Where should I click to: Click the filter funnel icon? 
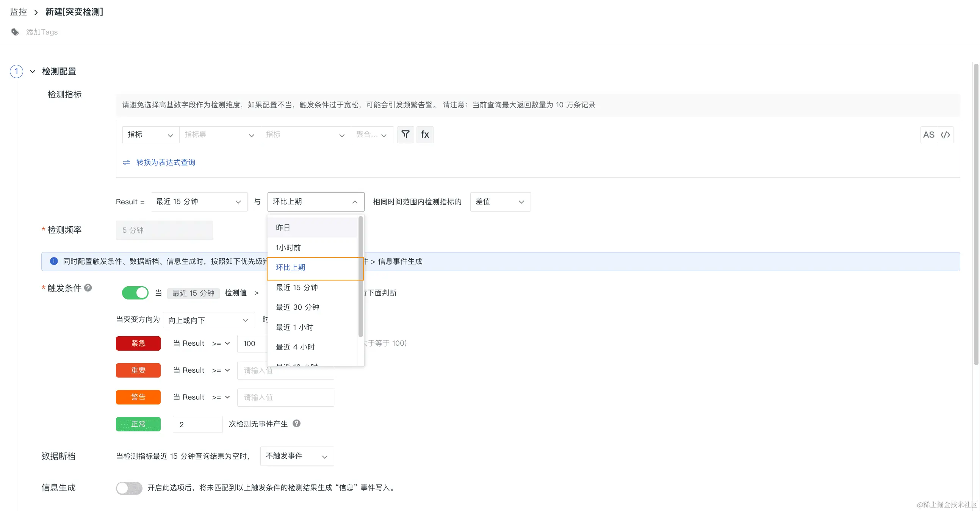[x=405, y=135]
